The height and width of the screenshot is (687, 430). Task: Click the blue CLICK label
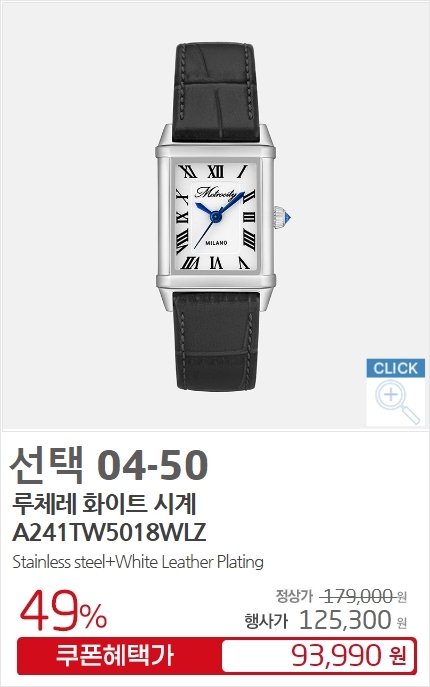coord(396,368)
